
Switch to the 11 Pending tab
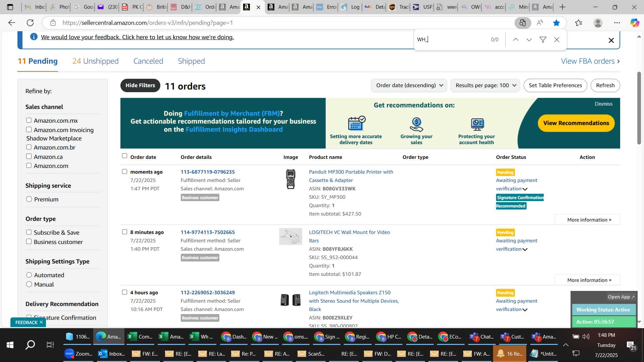tap(38, 61)
